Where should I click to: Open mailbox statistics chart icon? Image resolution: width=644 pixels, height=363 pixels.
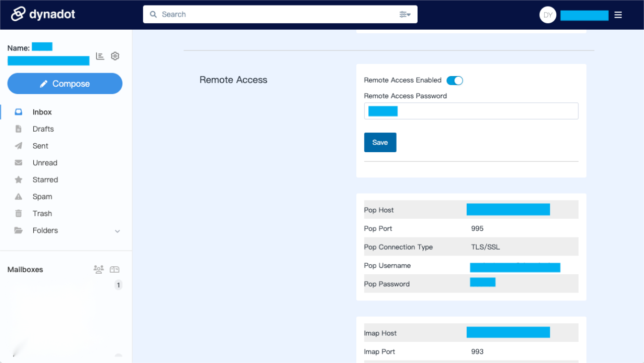[100, 56]
